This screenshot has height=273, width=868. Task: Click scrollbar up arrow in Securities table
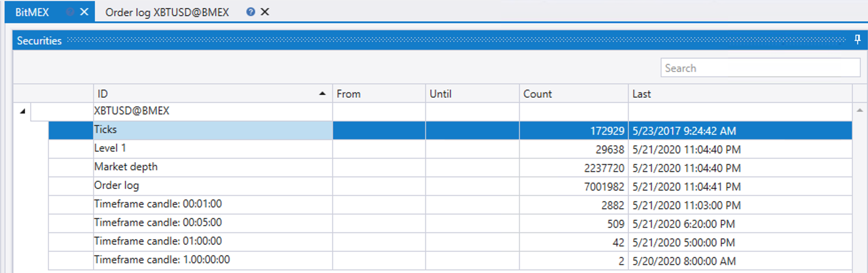click(x=859, y=110)
